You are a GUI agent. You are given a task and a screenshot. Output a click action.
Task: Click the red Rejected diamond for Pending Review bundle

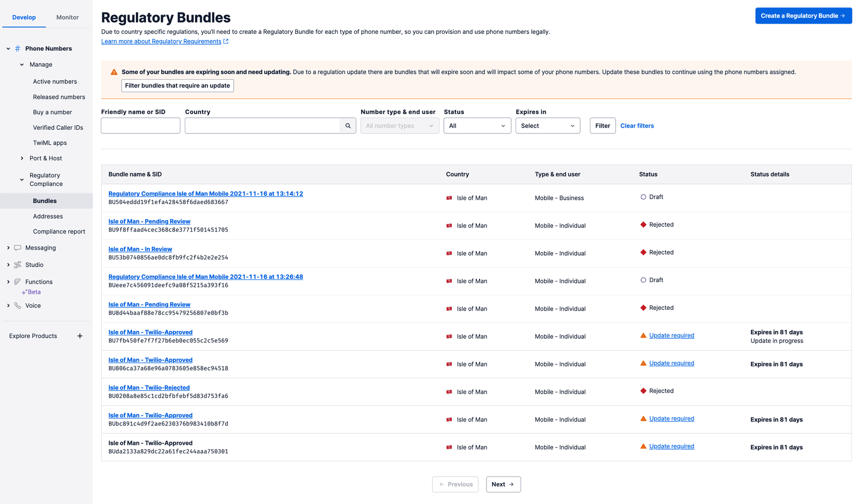click(643, 224)
